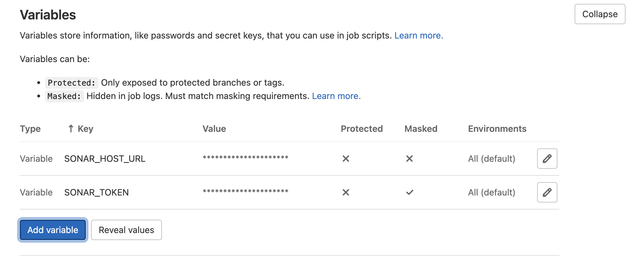Click Masked checkmark for SONAR_TOKEN
Screen dimensions: 644x256
pos(409,192)
